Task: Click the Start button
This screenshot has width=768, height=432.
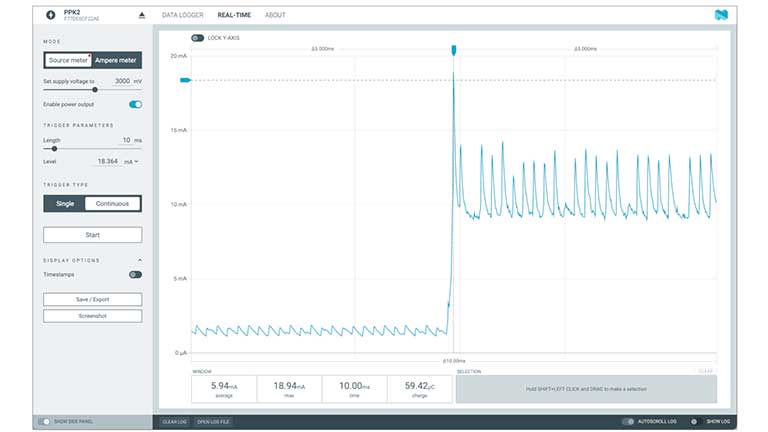Action: point(93,235)
